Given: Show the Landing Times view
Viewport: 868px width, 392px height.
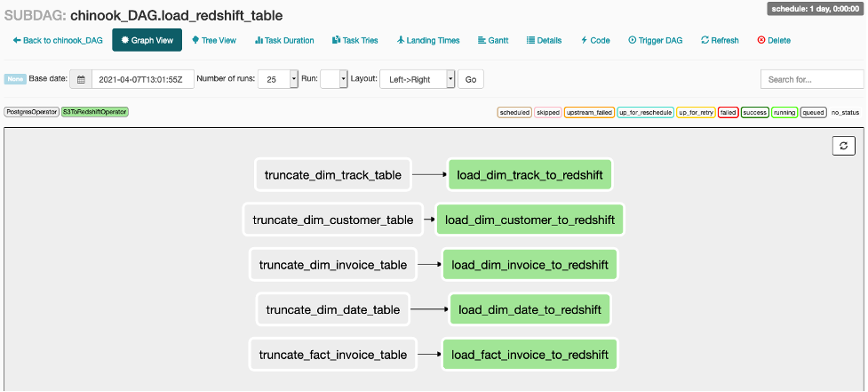Looking at the screenshot, I should click(428, 40).
